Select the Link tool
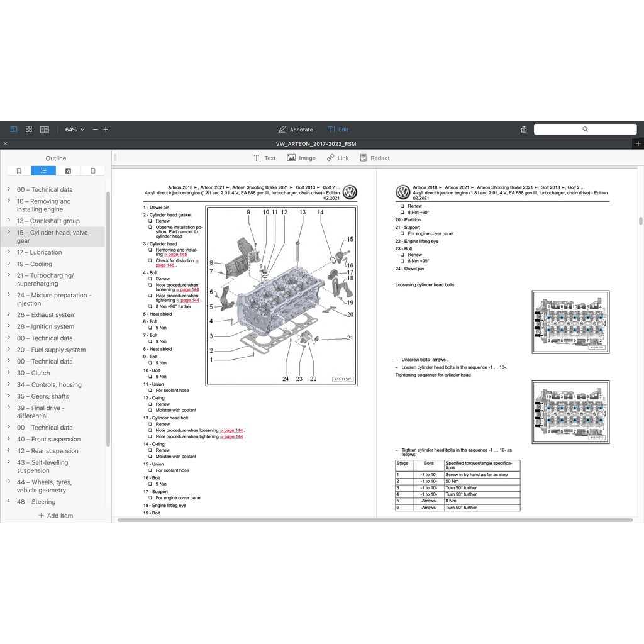Image resolution: width=644 pixels, height=644 pixels. [338, 158]
